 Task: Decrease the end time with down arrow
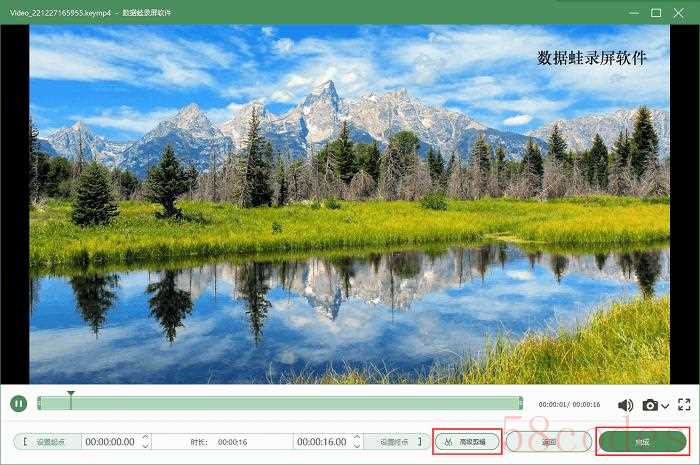click(x=357, y=446)
